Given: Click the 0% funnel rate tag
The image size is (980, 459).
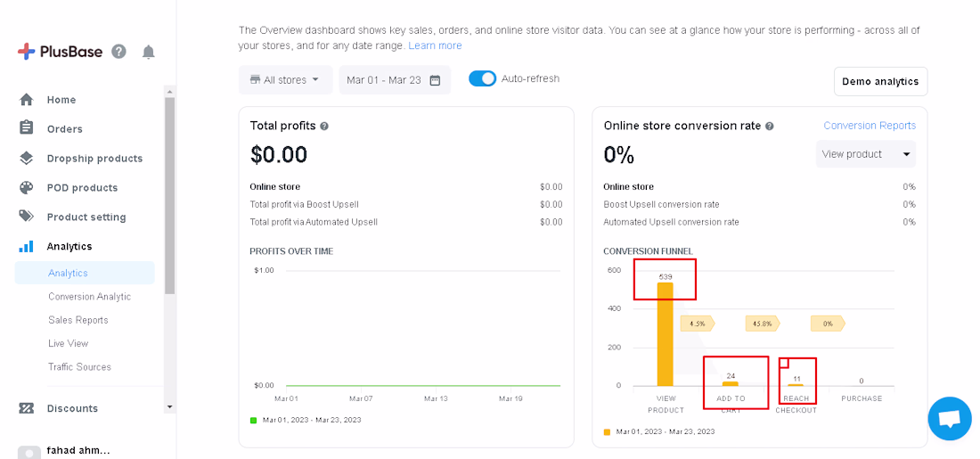Looking at the screenshot, I should (828, 324).
